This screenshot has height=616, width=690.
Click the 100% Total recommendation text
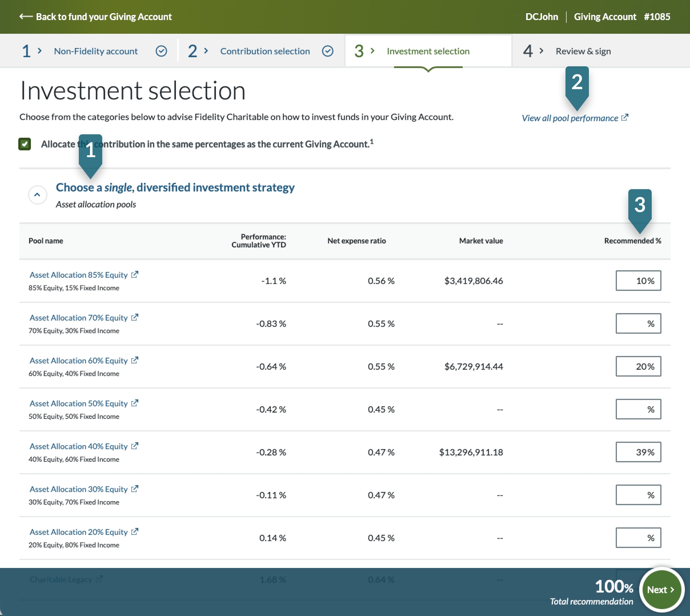(591, 592)
